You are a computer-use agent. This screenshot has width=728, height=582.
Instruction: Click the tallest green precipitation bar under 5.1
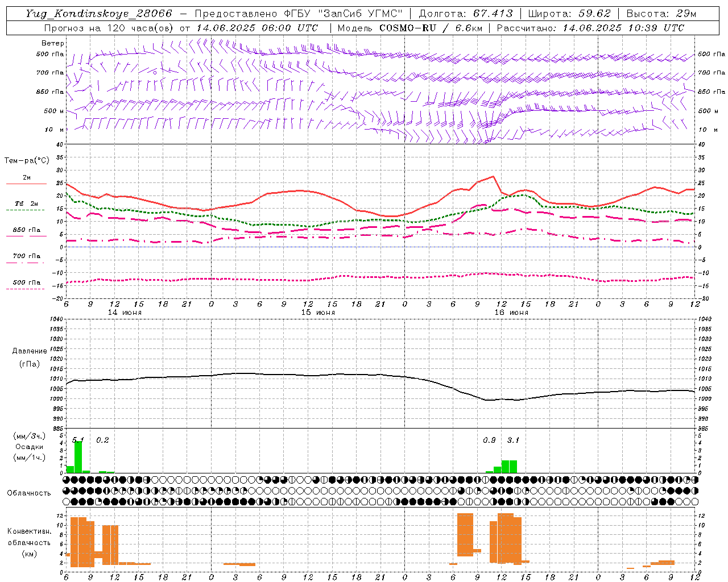78,457
